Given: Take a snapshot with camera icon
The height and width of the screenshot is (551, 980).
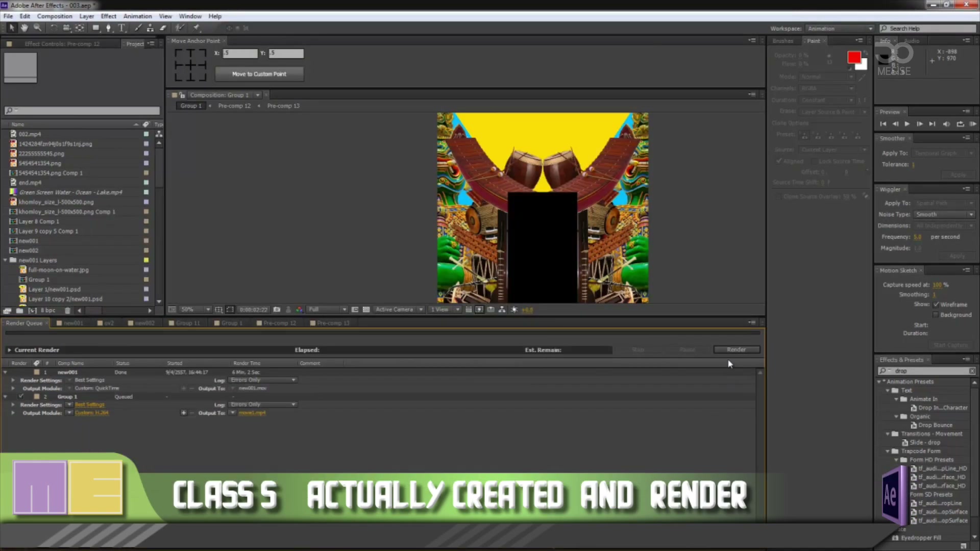Looking at the screenshot, I should (277, 310).
